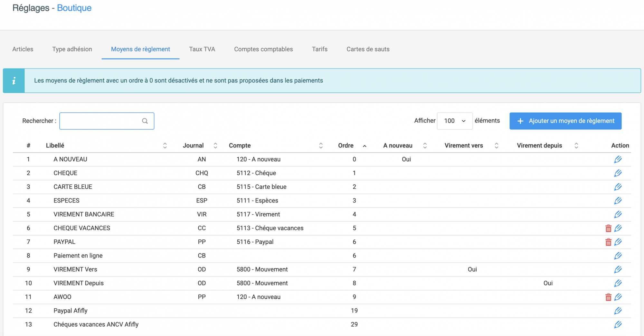Click the order value 29
Screen dimensions: 644x336
tap(354, 324)
